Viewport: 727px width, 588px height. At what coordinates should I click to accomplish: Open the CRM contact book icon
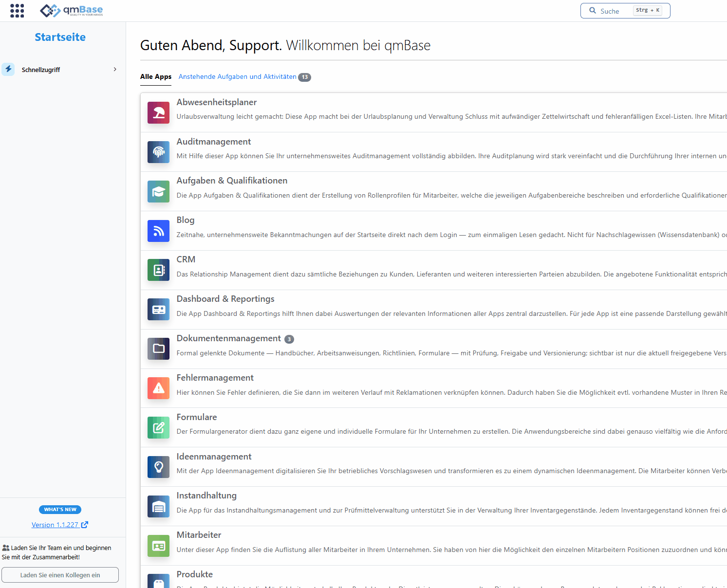click(158, 270)
